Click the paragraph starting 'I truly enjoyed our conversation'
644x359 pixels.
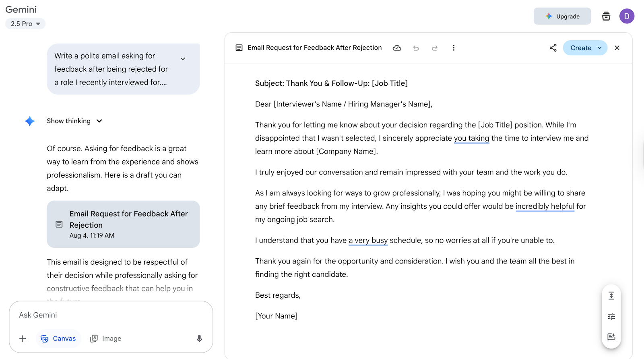click(x=411, y=172)
